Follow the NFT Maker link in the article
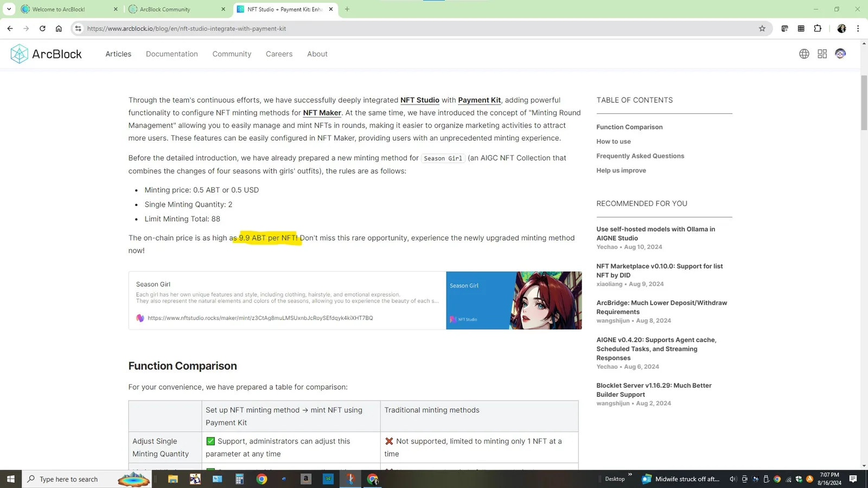 point(322,113)
